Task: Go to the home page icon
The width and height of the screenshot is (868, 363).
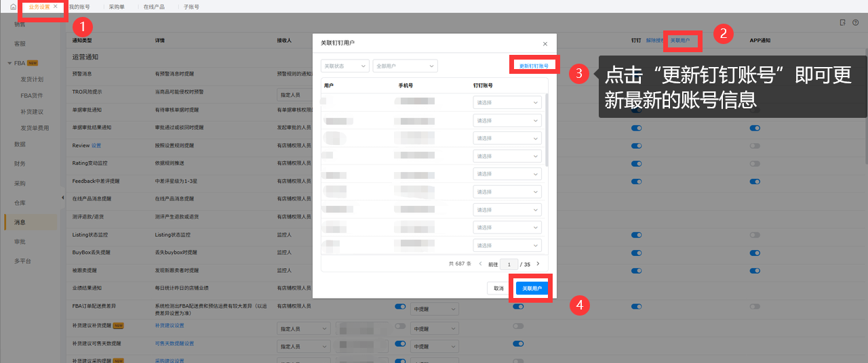Action: click(13, 6)
